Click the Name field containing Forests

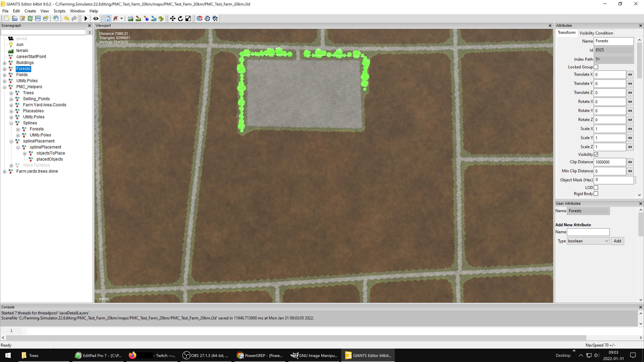click(x=614, y=41)
